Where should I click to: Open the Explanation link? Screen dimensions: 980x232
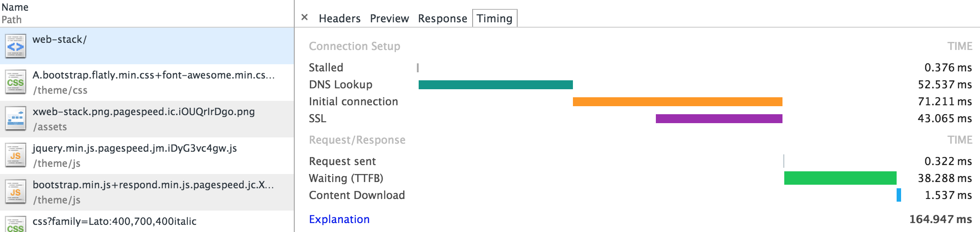coord(339,219)
